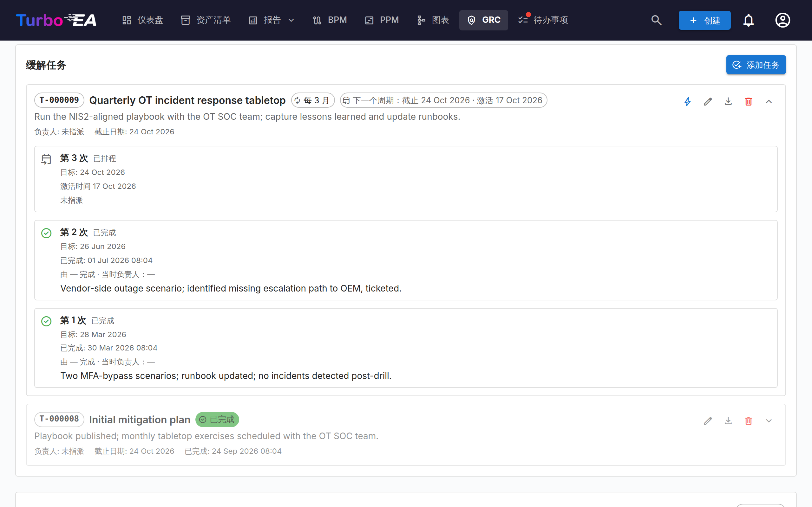This screenshot has height=507, width=812.
Task: Expand the Initial mitigation plan task
Action: click(x=769, y=421)
